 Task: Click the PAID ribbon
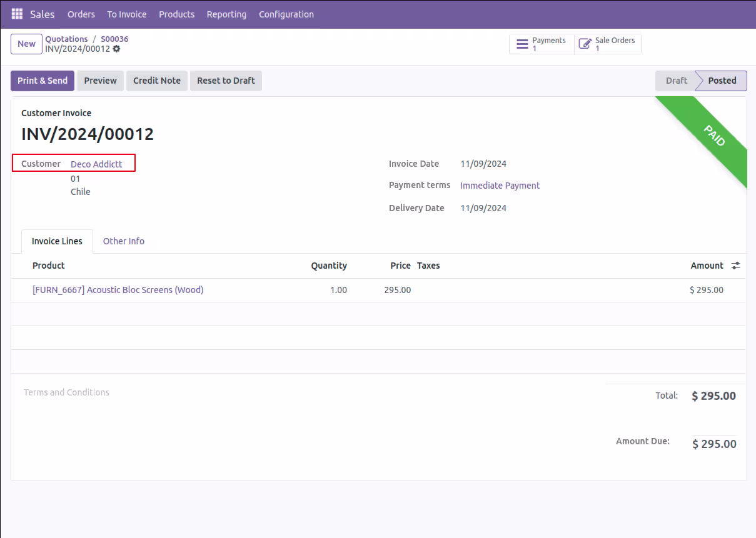[x=714, y=136]
